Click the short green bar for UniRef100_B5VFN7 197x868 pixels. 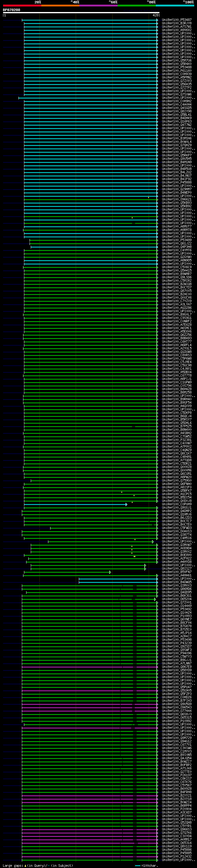click(67, 572)
